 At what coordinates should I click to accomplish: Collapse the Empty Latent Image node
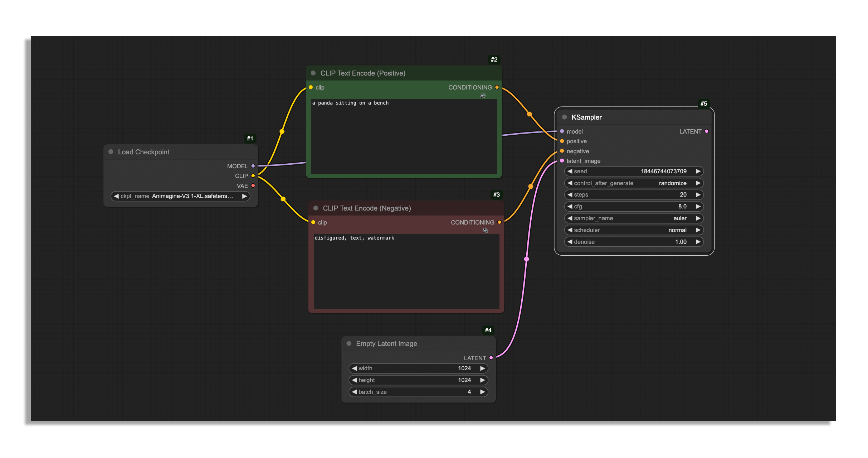click(349, 343)
